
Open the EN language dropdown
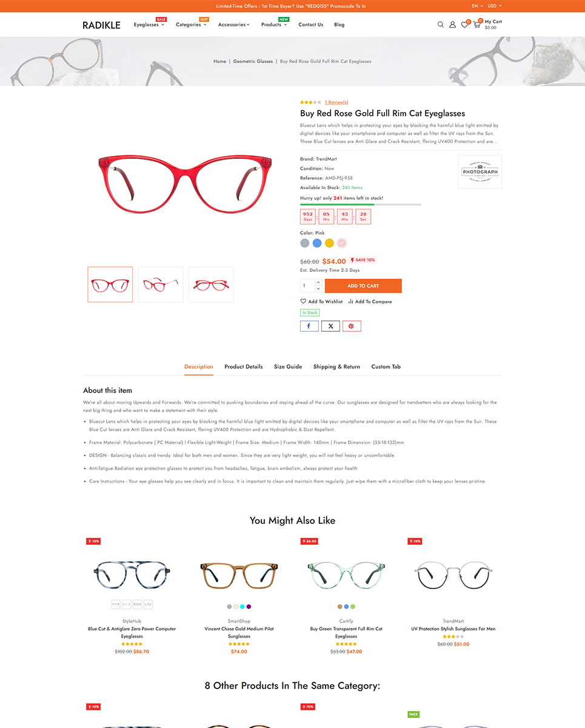tap(477, 6)
